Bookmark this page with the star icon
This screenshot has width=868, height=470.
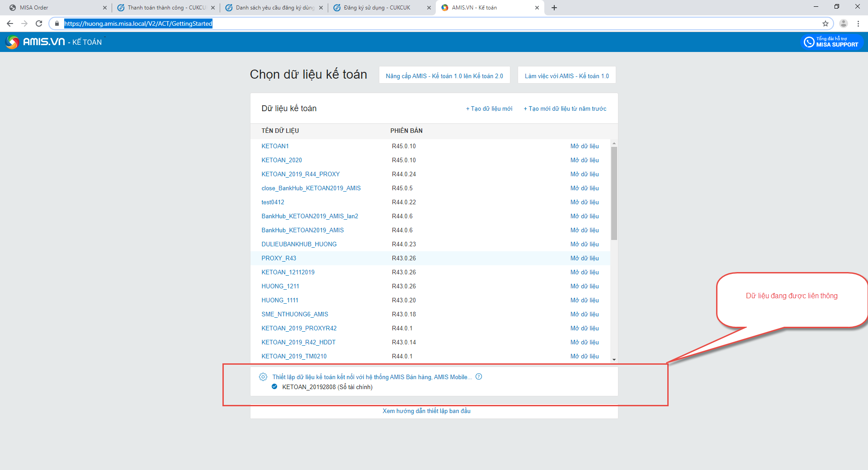(x=826, y=23)
